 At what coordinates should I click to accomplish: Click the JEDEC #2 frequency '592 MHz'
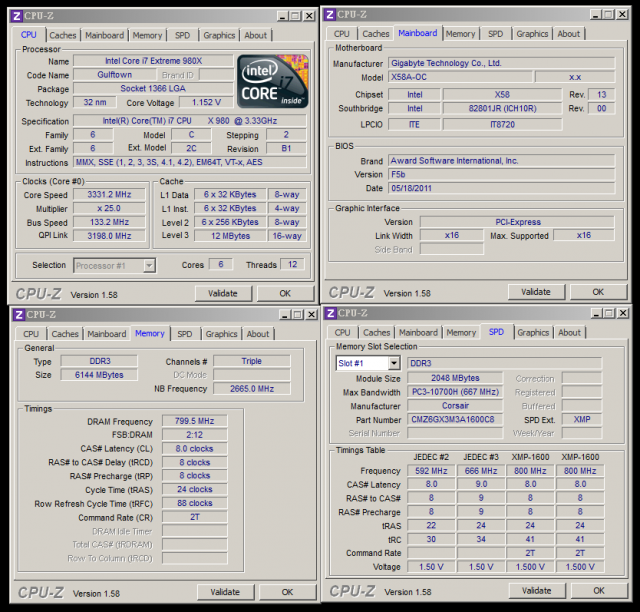click(x=431, y=471)
